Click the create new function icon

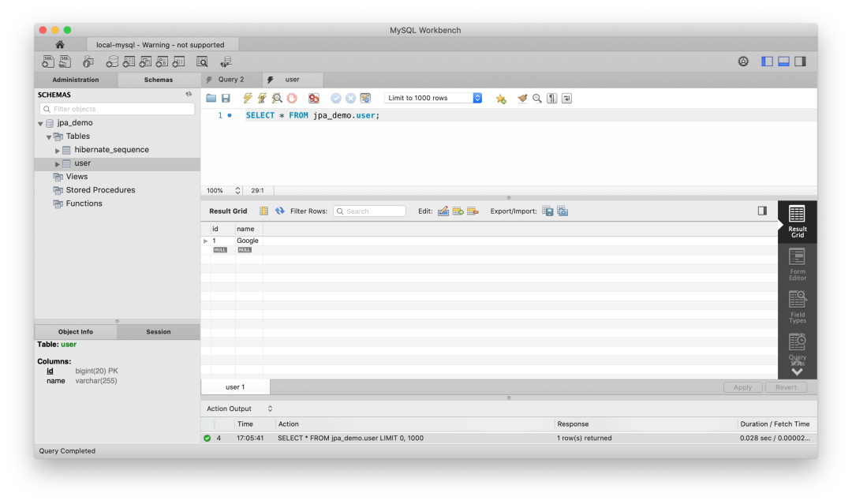coord(179,62)
